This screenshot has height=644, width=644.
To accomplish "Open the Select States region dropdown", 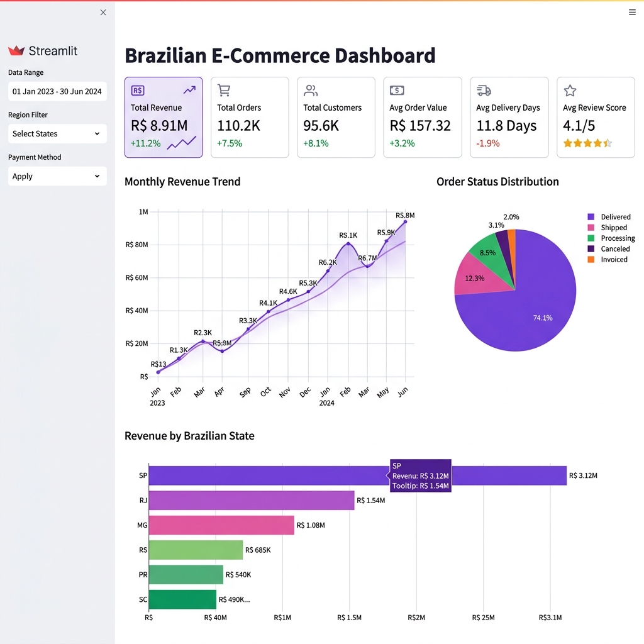I will 57,133.
